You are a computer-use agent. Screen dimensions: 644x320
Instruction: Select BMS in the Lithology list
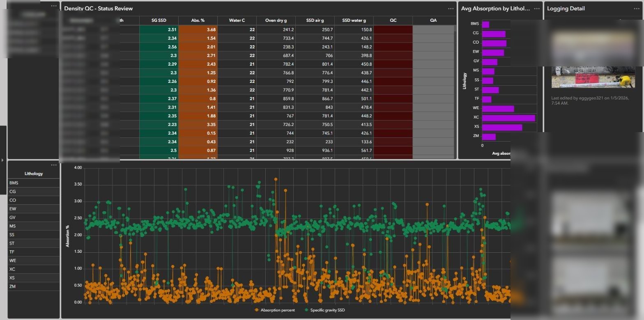(34, 183)
